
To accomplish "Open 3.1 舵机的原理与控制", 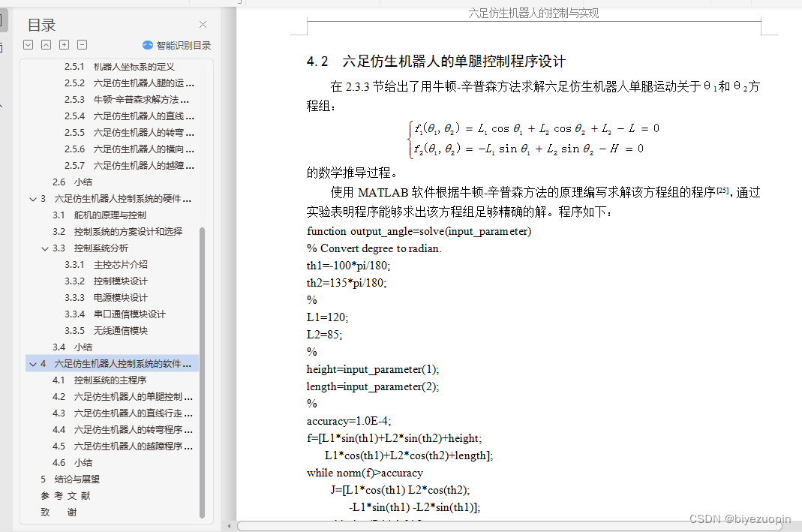I will 99,215.
